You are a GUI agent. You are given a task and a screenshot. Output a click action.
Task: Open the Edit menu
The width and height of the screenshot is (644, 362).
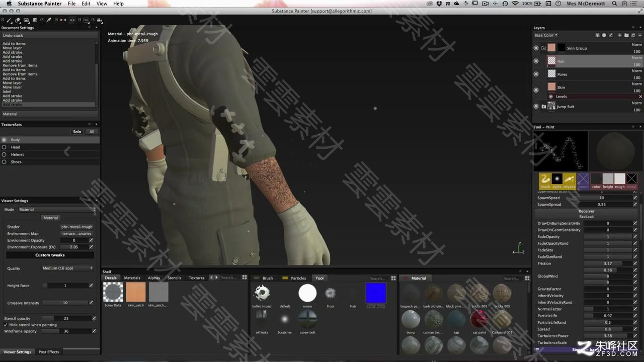click(x=86, y=4)
